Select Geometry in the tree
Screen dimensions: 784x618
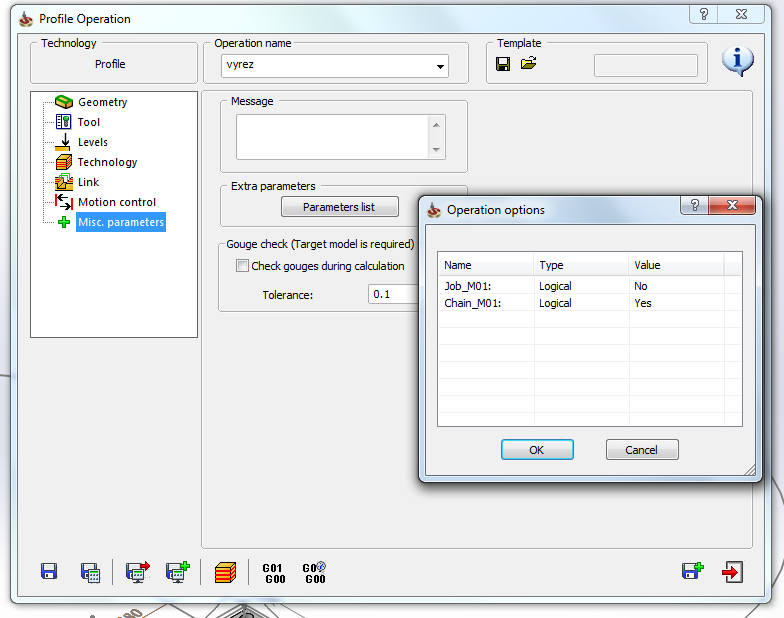coord(102,102)
